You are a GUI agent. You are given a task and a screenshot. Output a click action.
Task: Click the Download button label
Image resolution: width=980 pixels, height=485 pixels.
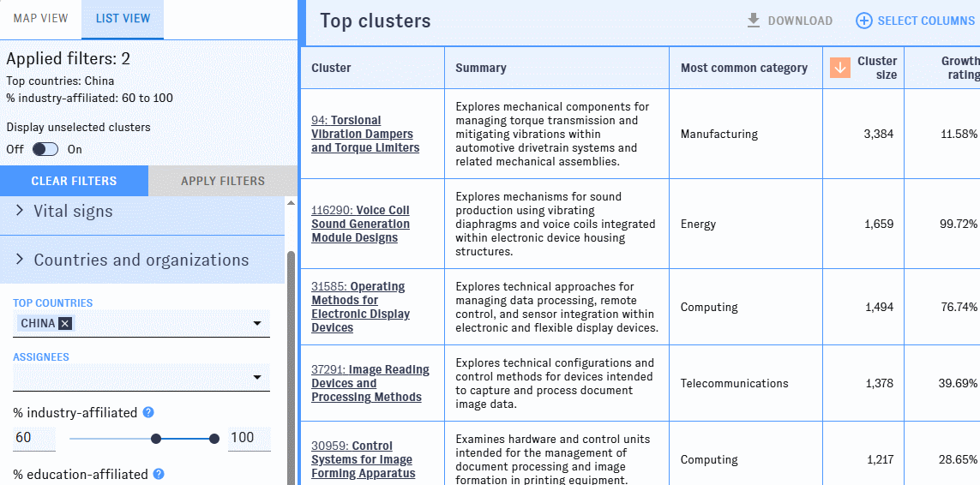coord(800,21)
